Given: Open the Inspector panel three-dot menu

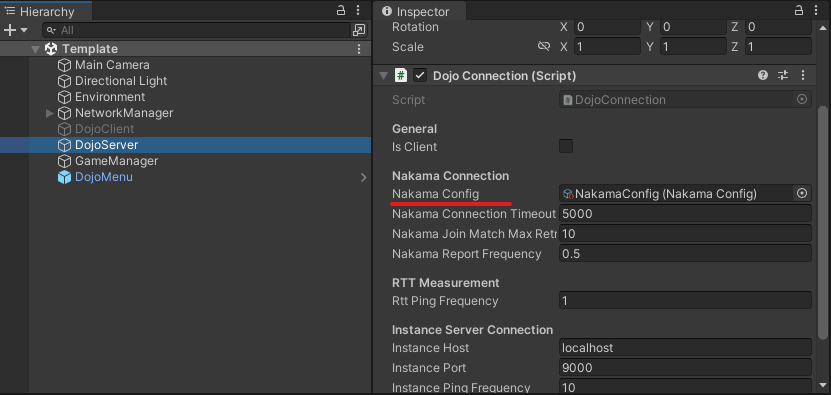Looking at the screenshot, I should (x=816, y=10).
